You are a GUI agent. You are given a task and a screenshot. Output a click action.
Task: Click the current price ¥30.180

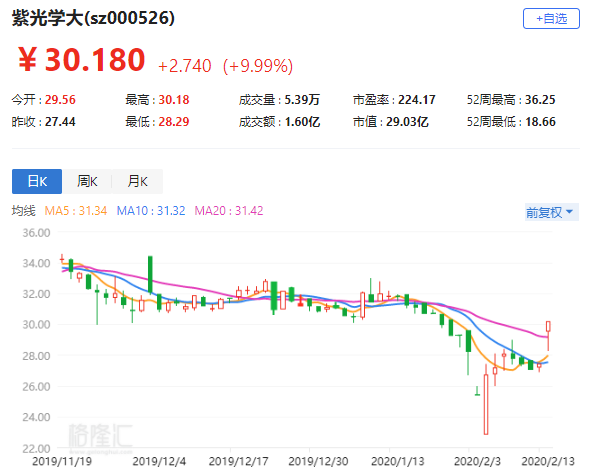[82, 60]
